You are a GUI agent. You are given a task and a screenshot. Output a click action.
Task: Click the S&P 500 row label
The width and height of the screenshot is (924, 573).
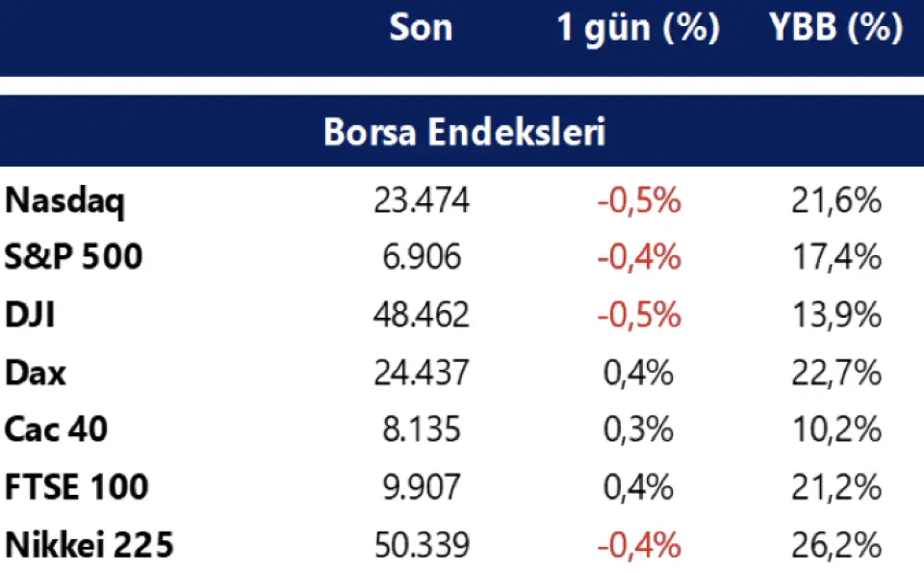point(74,257)
